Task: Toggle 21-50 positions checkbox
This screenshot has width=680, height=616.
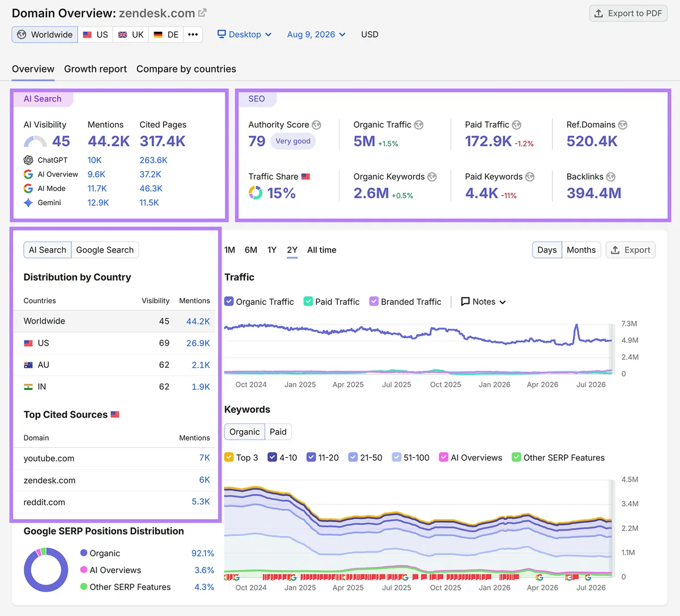Action: click(353, 457)
